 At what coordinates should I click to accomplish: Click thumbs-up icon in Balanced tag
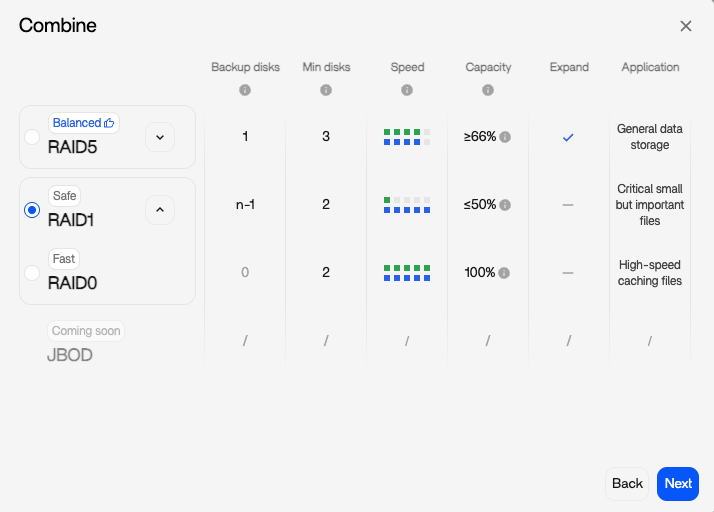pyautogui.click(x=110, y=123)
